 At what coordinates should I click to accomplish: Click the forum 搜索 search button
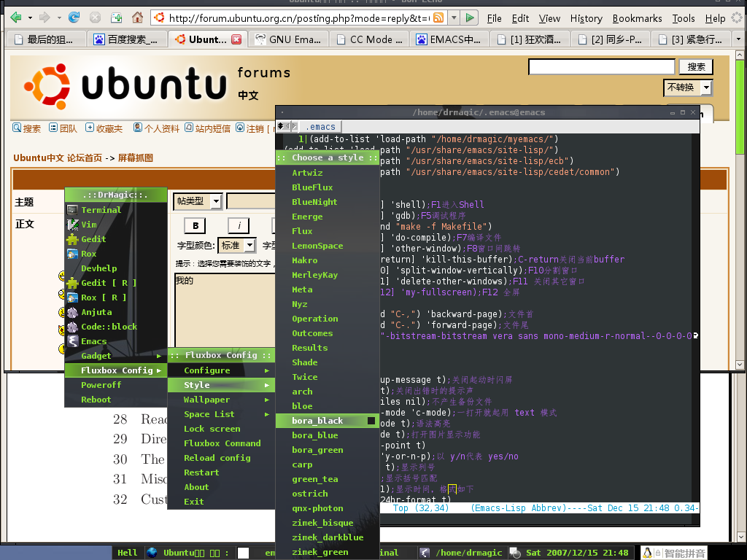point(696,66)
